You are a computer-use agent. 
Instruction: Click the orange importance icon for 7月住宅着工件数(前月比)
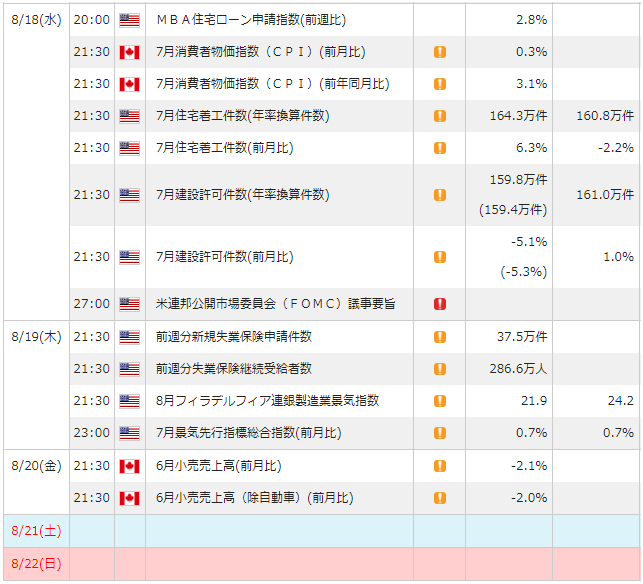coord(440,148)
